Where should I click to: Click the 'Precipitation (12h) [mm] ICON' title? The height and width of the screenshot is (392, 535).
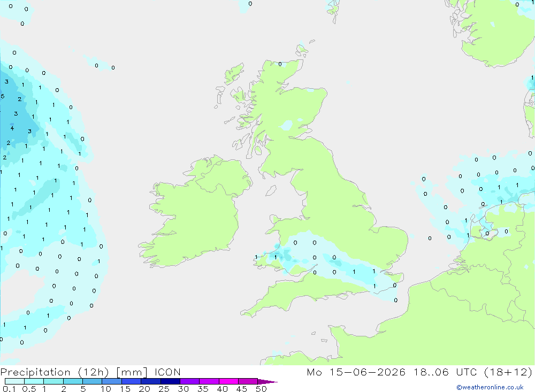[90, 372]
